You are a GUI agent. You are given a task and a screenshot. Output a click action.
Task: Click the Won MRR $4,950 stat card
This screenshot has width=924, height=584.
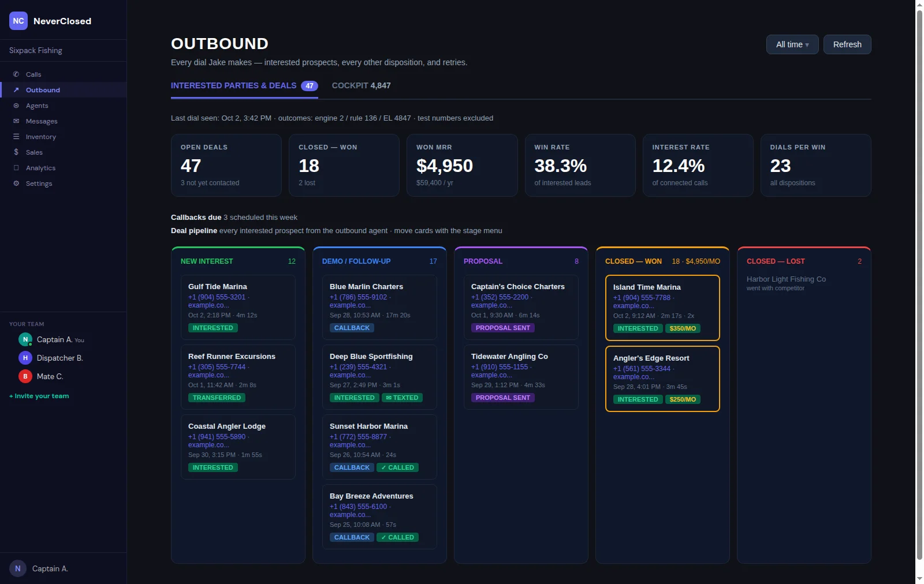coord(462,165)
